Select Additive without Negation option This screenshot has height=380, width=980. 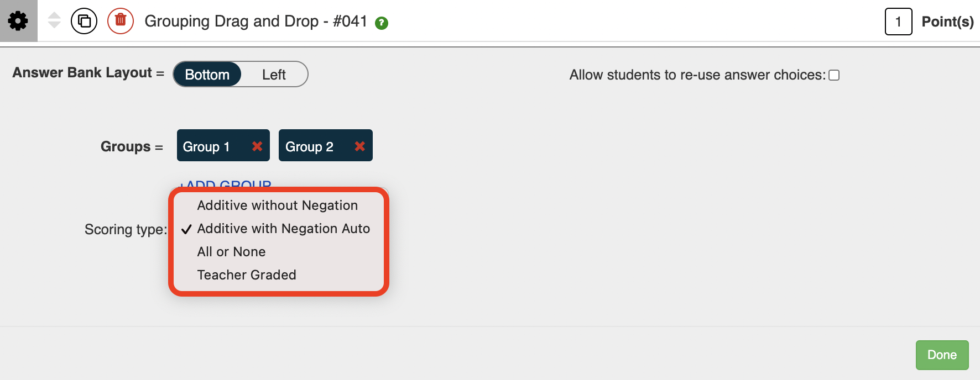(277, 205)
